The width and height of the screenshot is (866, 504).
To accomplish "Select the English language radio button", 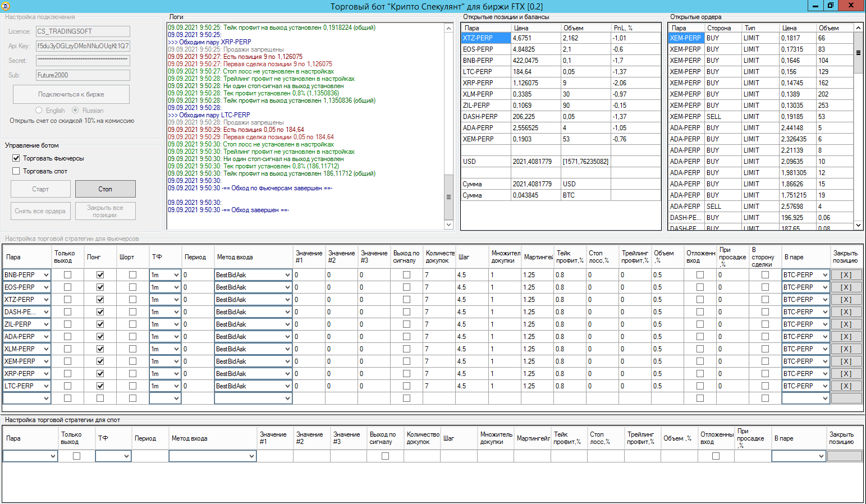I will pyautogui.click(x=39, y=111).
